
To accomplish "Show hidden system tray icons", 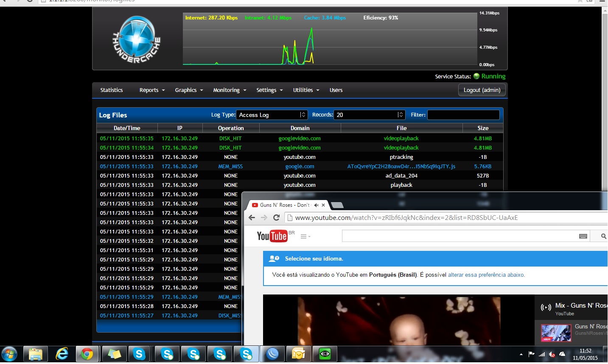I will pyautogui.click(x=521, y=354).
